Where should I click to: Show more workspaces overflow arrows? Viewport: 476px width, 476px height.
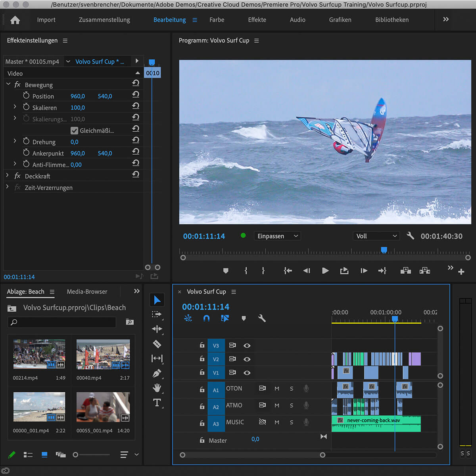(x=446, y=19)
